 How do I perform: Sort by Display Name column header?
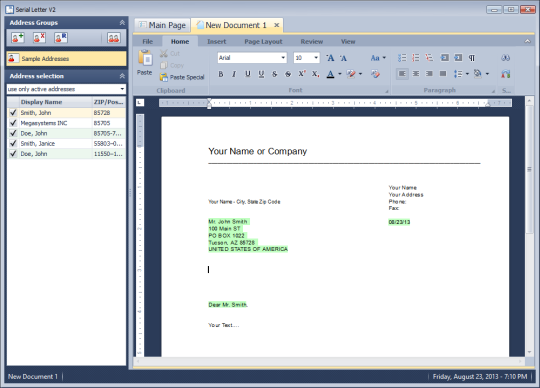pyautogui.click(x=55, y=102)
